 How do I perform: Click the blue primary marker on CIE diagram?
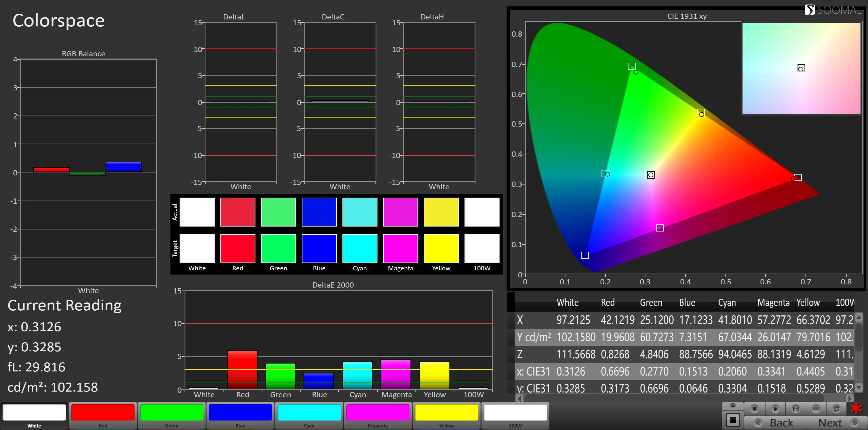pyautogui.click(x=585, y=255)
